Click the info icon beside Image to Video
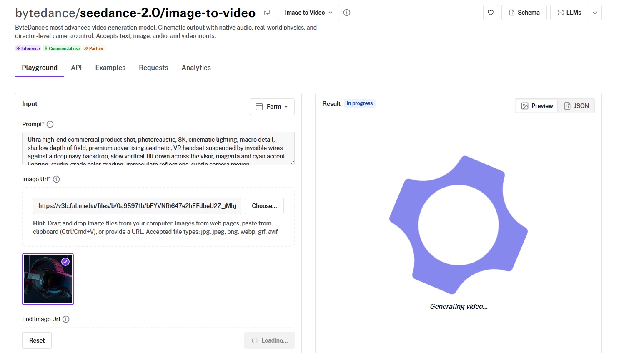 click(347, 13)
